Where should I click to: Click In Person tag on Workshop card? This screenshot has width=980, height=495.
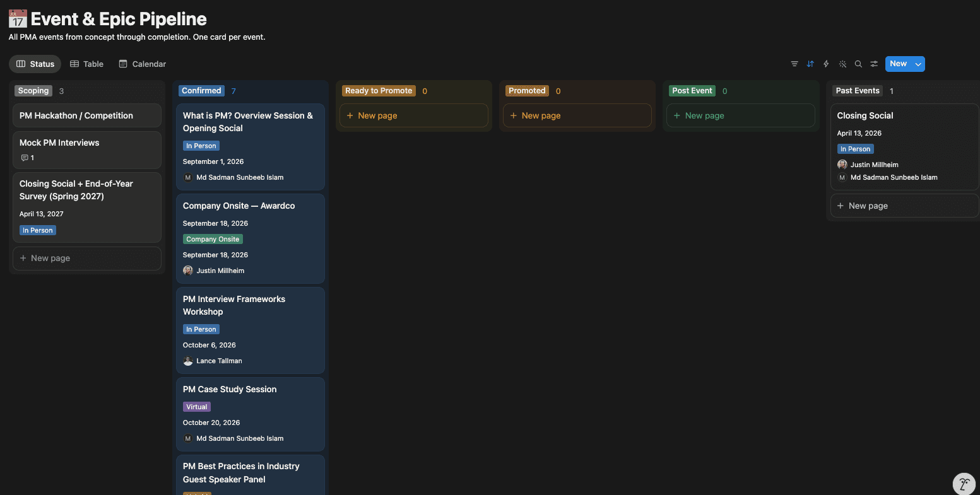tap(201, 329)
